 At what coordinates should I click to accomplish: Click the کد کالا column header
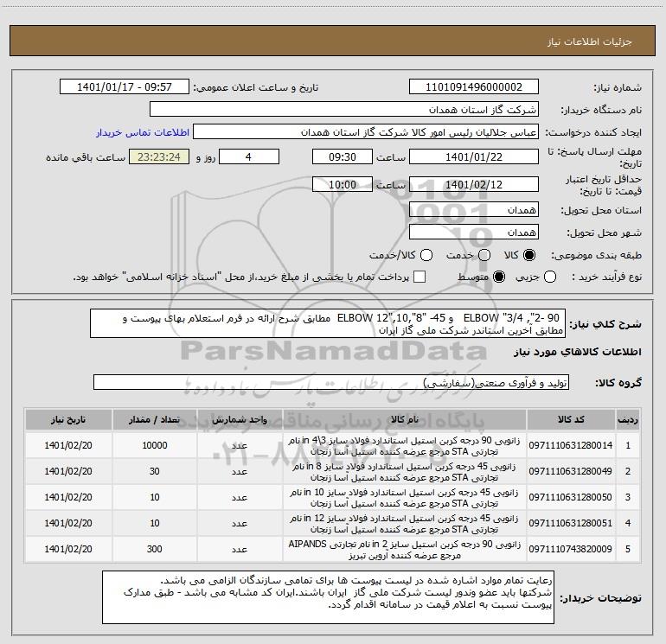point(571,419)
